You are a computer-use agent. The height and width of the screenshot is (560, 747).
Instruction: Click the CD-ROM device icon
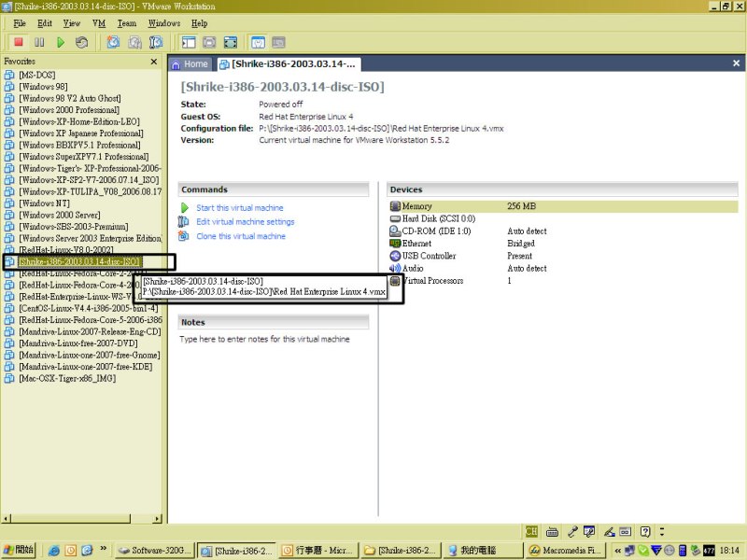(395, 231)
